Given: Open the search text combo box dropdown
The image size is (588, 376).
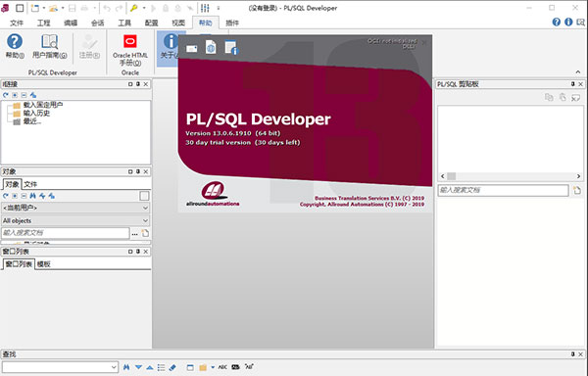Looking at the screenshot, I should [114, 367].
